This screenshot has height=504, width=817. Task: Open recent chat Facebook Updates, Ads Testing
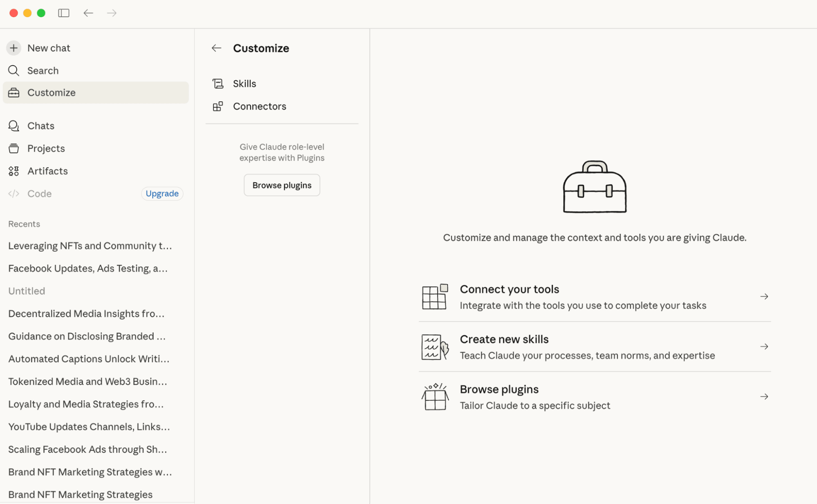pyautogui.click(x=88, y=269)
